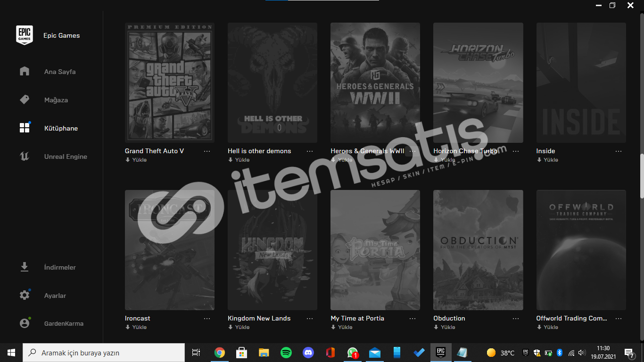The image size is (644, 362).
Task: Open WhatsApp from taskbar
Action: click(352, 353)
